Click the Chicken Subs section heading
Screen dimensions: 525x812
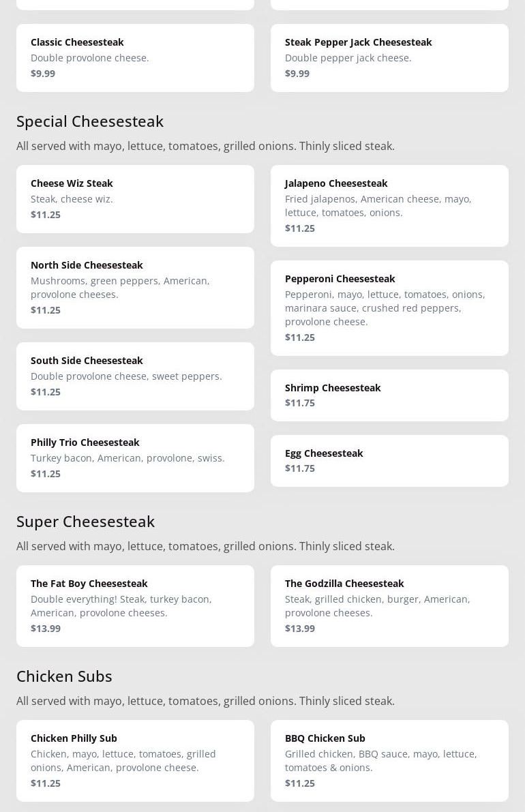click(64, 676)
